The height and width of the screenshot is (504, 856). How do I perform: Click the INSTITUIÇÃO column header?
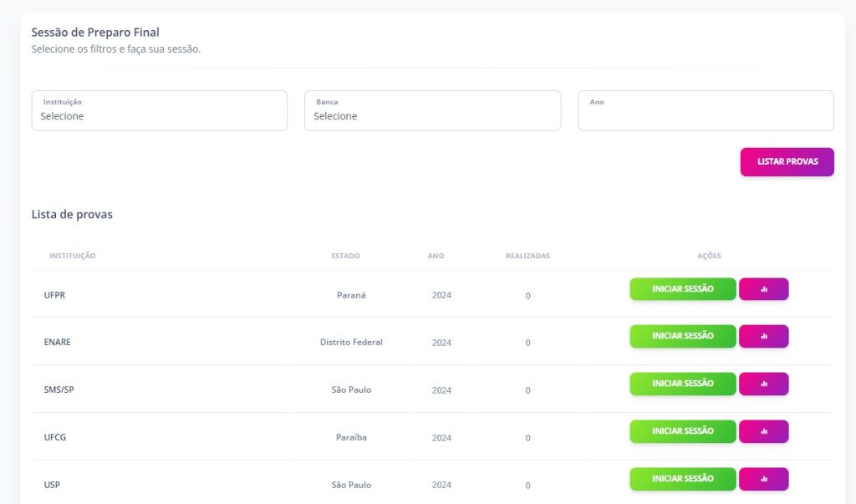pyautogui.click(x=72, y=256)
